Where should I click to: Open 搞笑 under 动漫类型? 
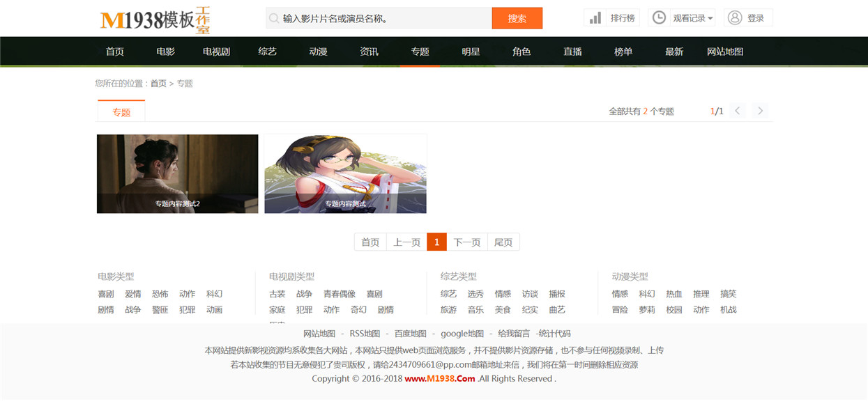click(x=729, y=294)
